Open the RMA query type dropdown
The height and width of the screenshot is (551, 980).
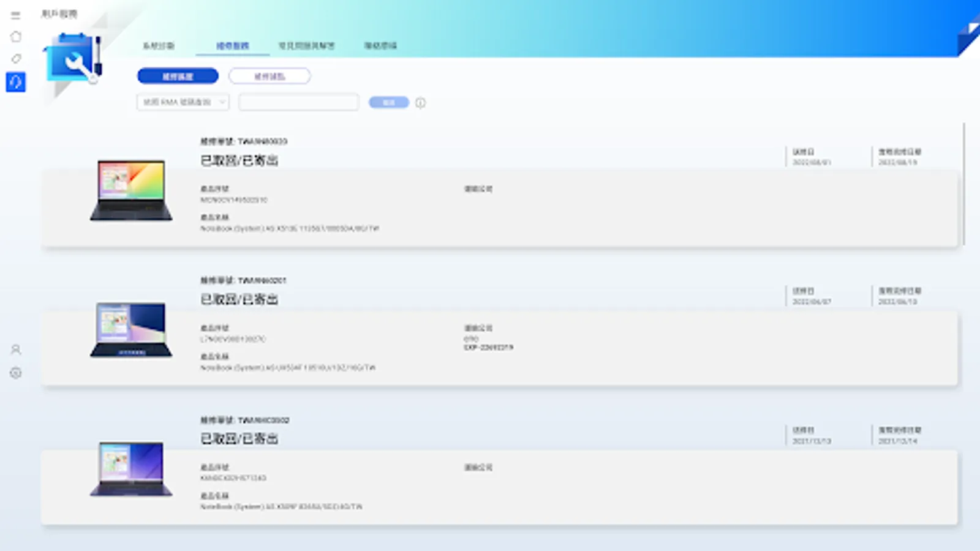(x=182, y=102)
